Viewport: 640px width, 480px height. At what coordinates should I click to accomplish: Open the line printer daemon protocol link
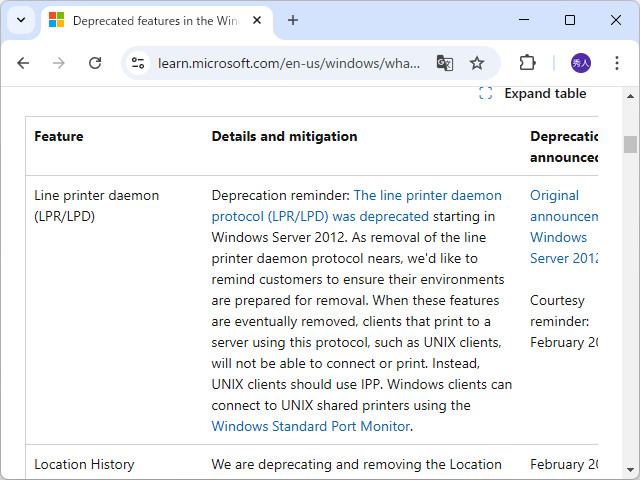coord(427,196)
